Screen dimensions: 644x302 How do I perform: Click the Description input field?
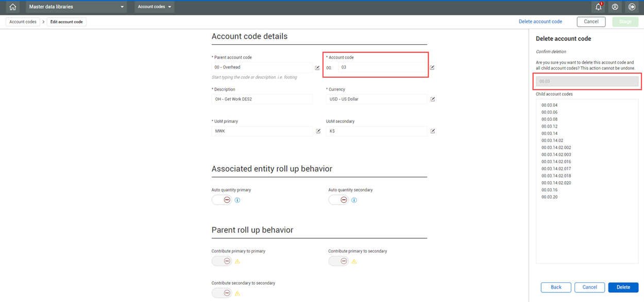pyautogui.click(x=262, y=99)
